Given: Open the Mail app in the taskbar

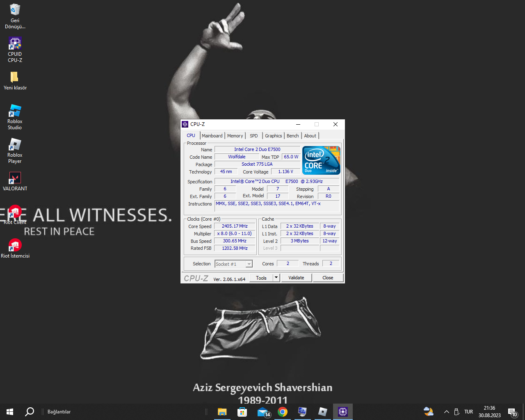Looking at the screenshot, I should tap(262, 412).
